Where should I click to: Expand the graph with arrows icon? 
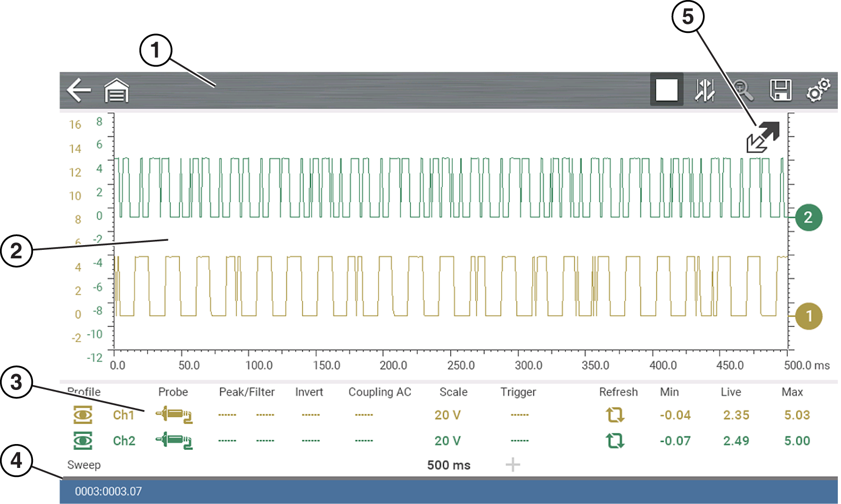click(x=763, y=137)
